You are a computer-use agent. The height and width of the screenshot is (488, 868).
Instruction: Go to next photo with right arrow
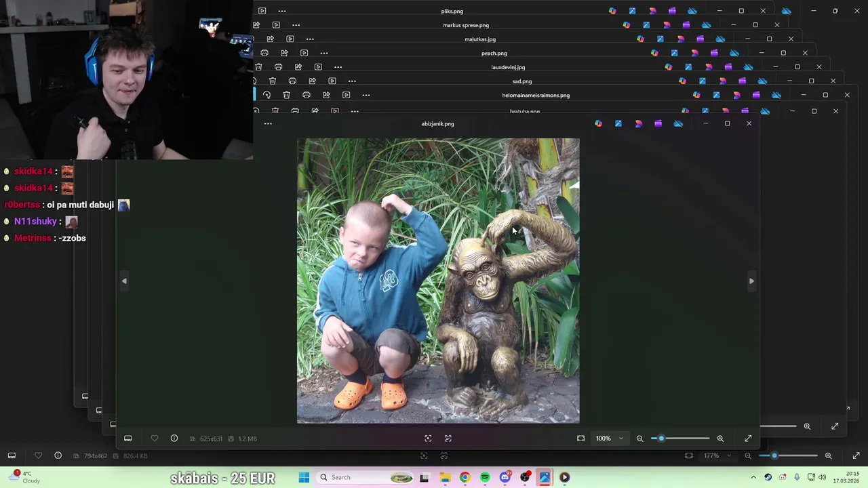click(x=751, y=281)
